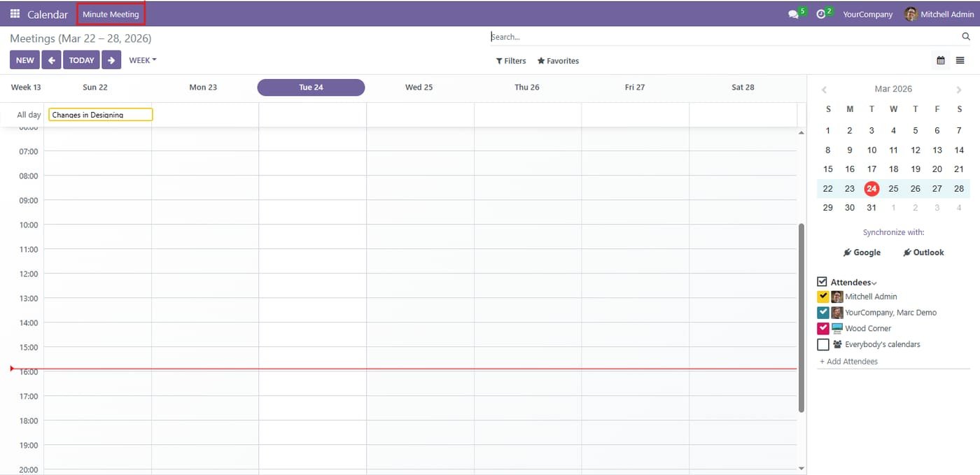Open the WEEK scale dropdown

coord(143,60)
